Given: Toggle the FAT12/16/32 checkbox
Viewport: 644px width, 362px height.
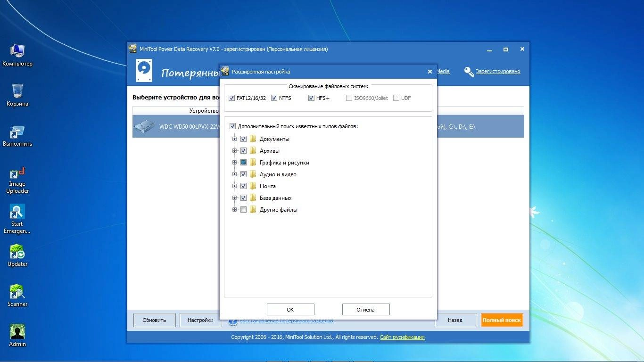Looking at the screenshot, I should [x=231, y=98].
